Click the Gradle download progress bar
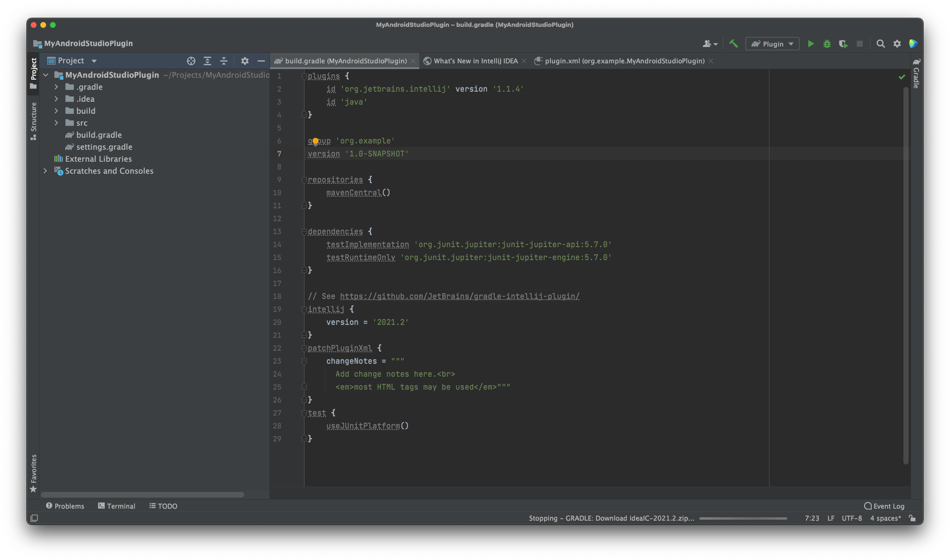 pos(743,518)
